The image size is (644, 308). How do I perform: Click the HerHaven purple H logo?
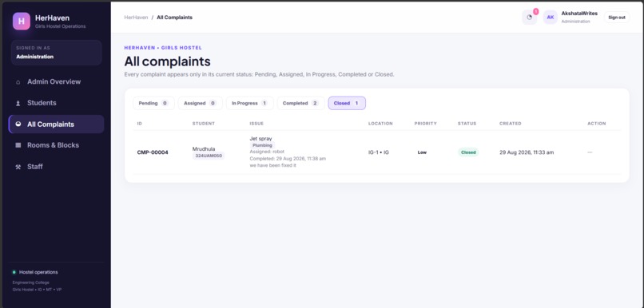pyautogui.click(x=22, y=22)
